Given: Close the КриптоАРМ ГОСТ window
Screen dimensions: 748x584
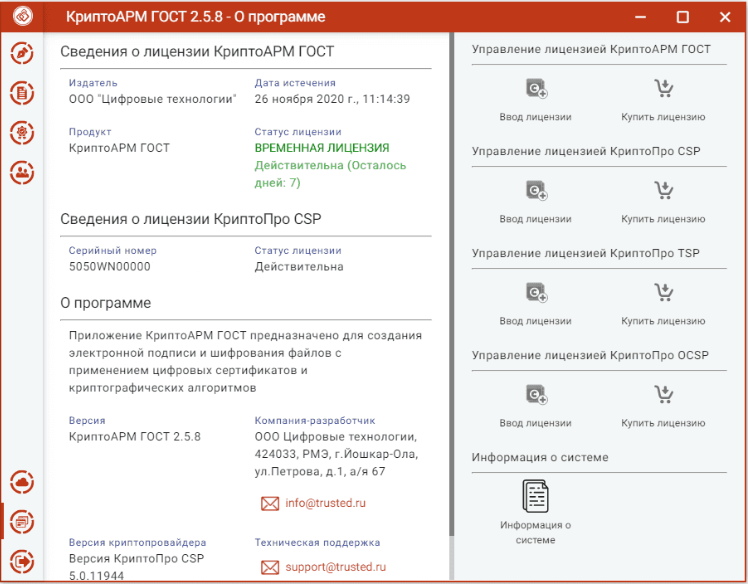Looking at the screenshot, I should point(725,17).
